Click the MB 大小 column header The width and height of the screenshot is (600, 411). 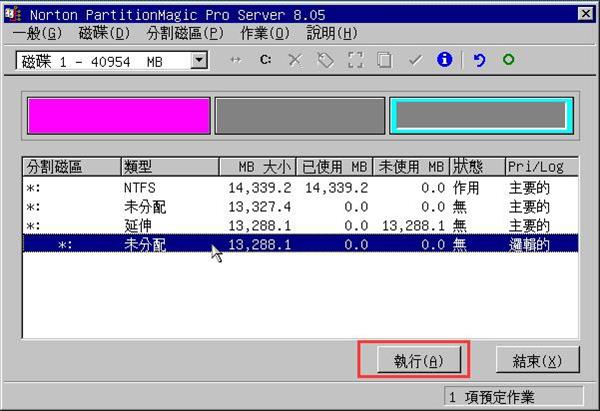coord(258,167)
